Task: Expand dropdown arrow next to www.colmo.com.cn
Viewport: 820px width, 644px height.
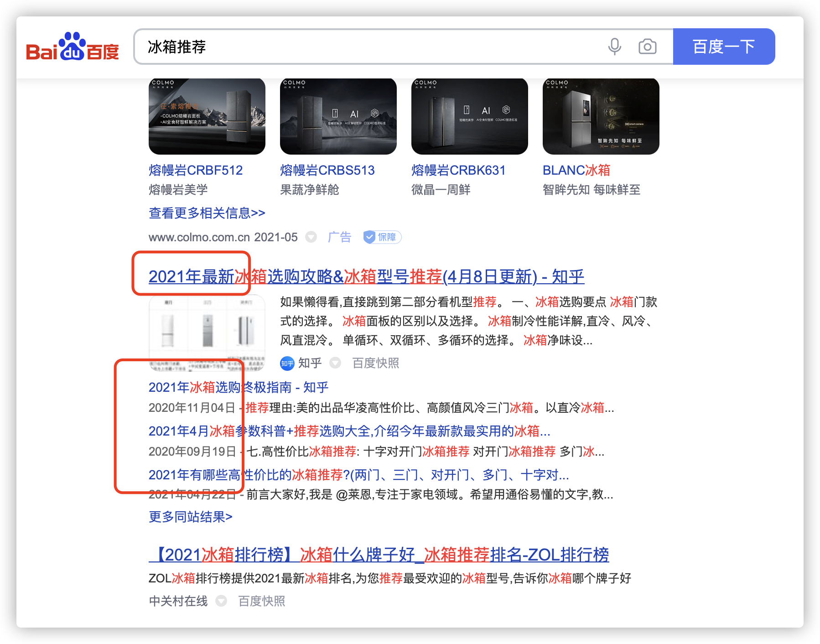Action: click(311, 237)
